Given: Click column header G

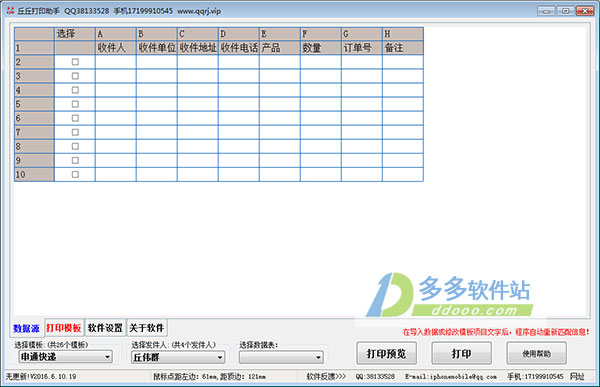Looking at the screenshot, I should point(362,34).
